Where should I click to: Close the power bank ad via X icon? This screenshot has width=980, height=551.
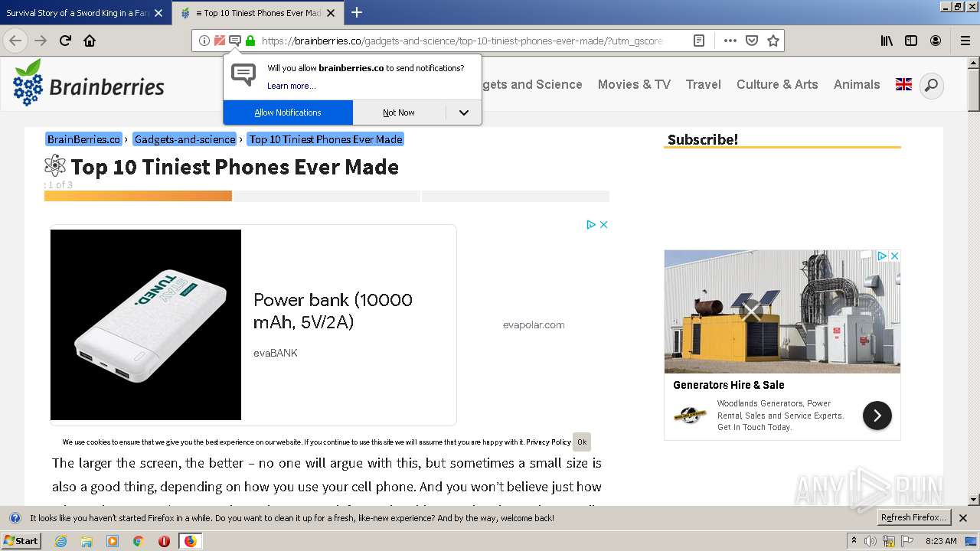pos(603,224)
